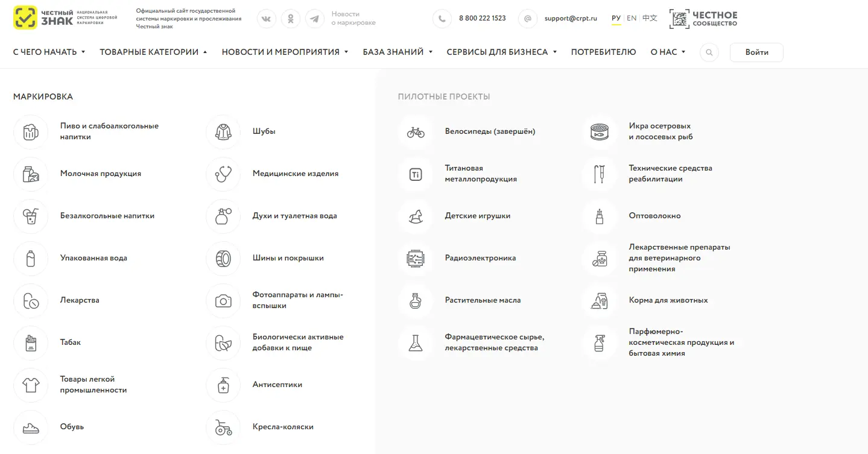Expand the С ЧЕГО НАЧАТЬ menu
This screenshot has height=454, width=868.
click(x=49, y=52)
